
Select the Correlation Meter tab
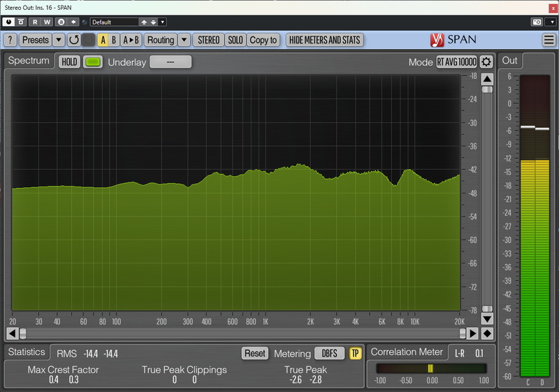tap(407, 352)
